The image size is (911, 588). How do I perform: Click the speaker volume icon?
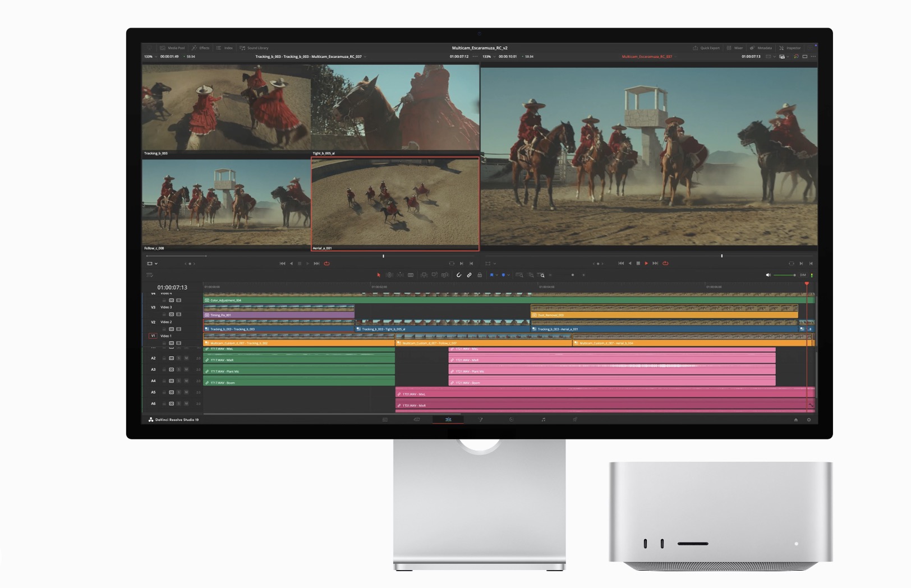(768, 275)
